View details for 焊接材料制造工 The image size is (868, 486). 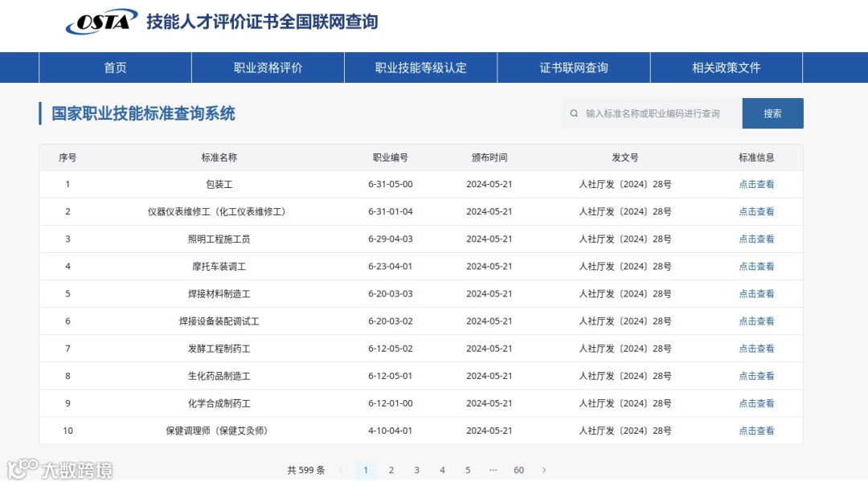[756, 294]
